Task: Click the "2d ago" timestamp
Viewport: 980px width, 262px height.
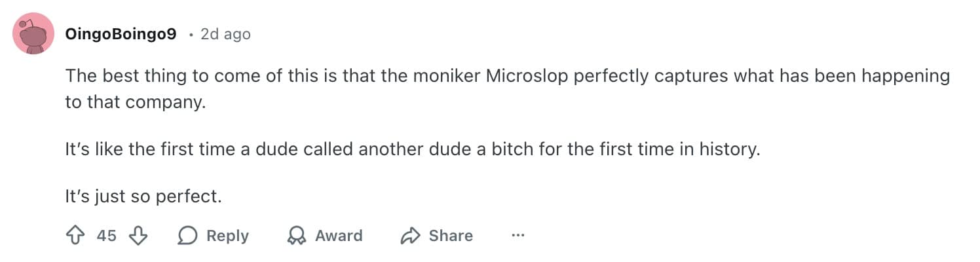Action: [x=225, y=34]
